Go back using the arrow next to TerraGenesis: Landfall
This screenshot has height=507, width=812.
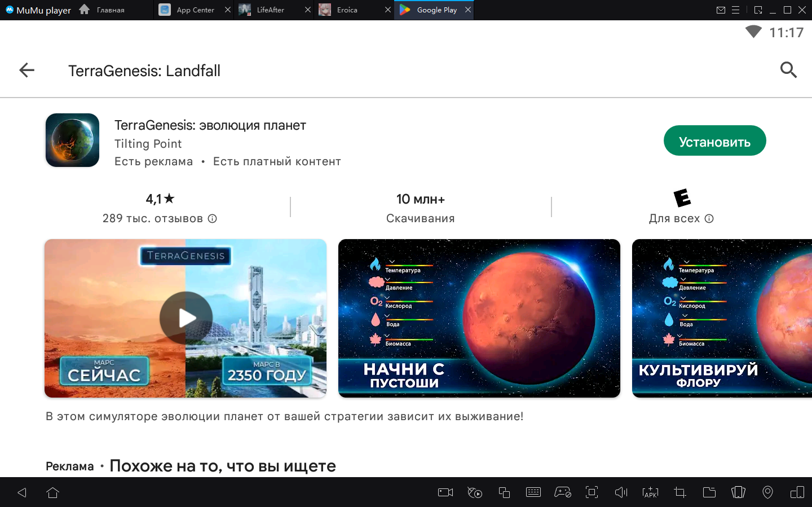tap(27, 70)
